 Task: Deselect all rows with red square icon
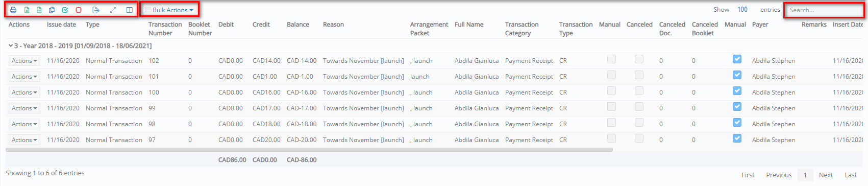pyautogui.click(x=79, y=10)
